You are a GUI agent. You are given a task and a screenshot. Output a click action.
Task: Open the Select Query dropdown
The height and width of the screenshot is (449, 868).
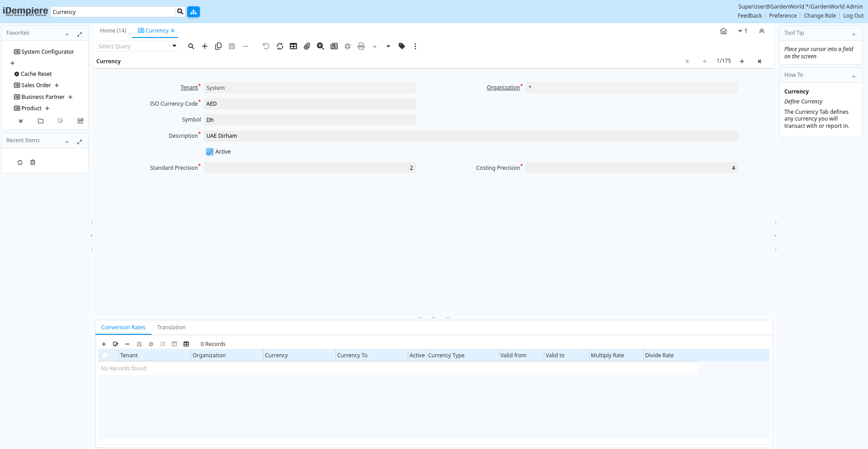pyautogui.click(x=174, y=46)
